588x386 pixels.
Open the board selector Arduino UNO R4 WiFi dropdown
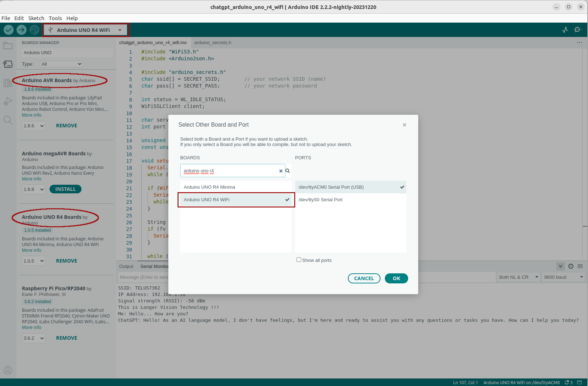[x=85, y=30]
